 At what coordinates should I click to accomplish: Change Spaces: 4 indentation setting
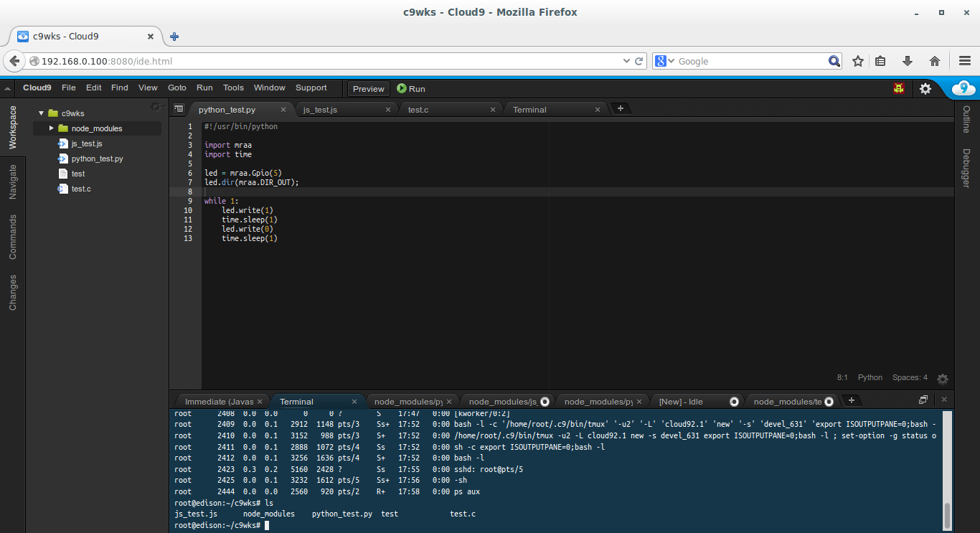click(x=910, y=377)
